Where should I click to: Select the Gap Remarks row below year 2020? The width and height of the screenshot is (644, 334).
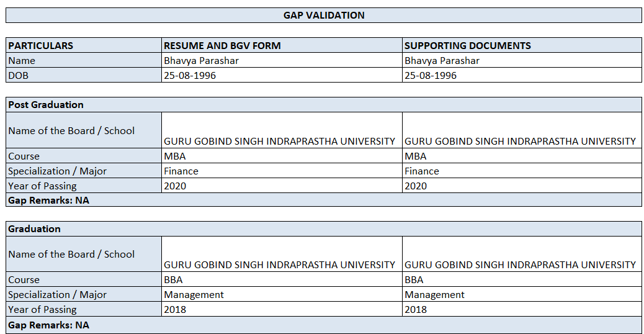[x=324, y=201]
